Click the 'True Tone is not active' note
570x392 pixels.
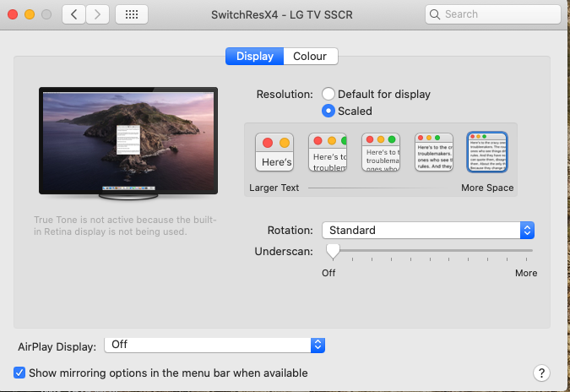[x=125, y=226]
